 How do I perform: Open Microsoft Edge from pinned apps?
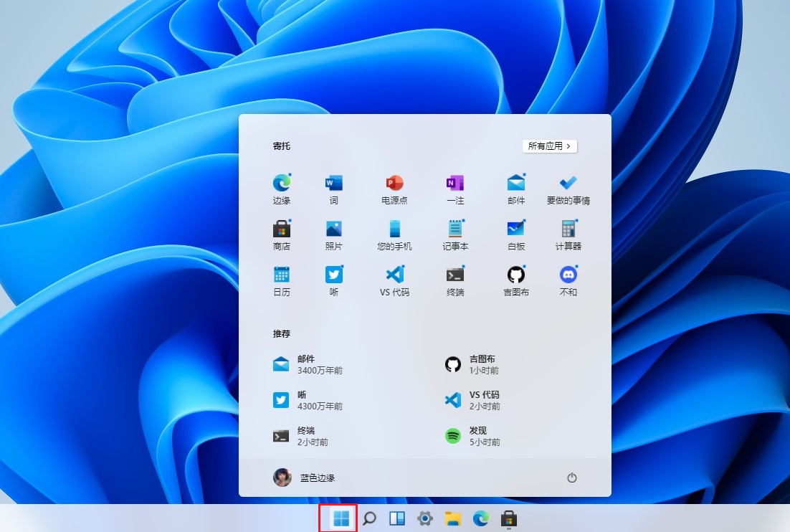[281, 189]
